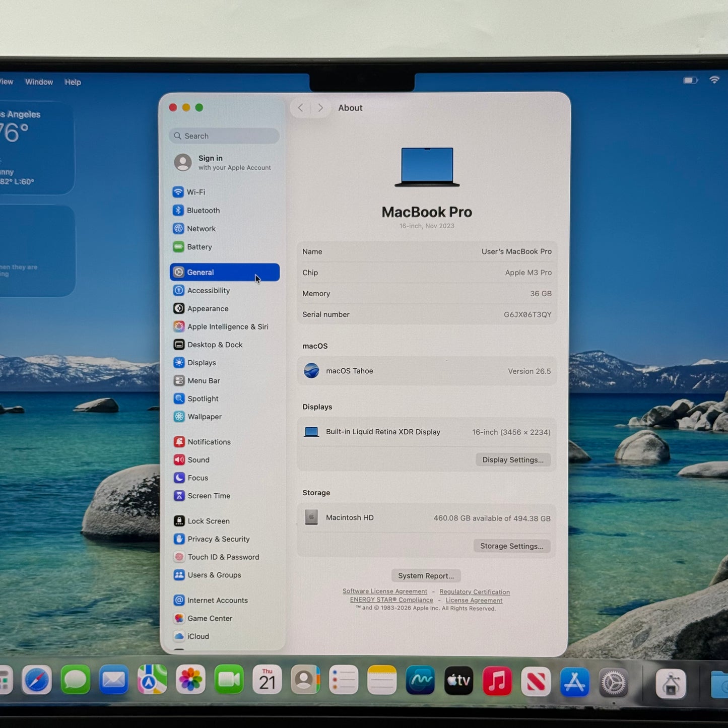Open Apple Intelligence & Siri settings
Image resolution: width=728 pixels, height=728 pixels.
tap(224, 326)
